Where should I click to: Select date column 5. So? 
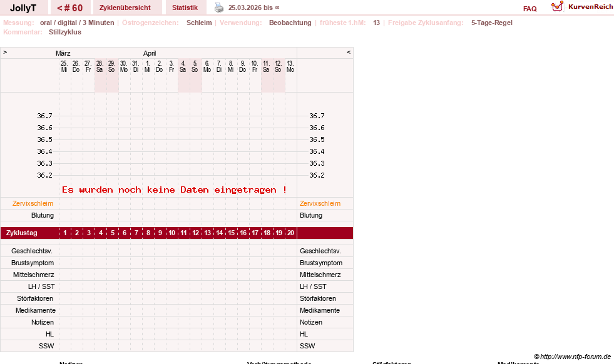195,66
